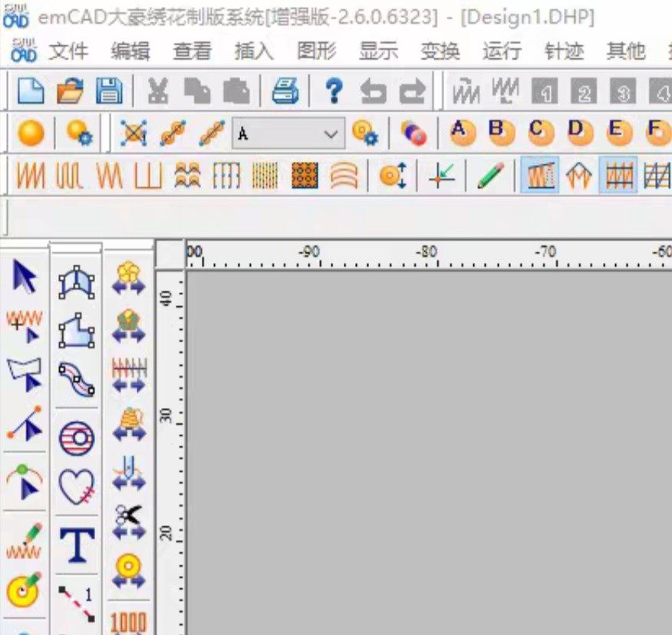
Task: Select the striped circle tool
Action: coord(77,438)
